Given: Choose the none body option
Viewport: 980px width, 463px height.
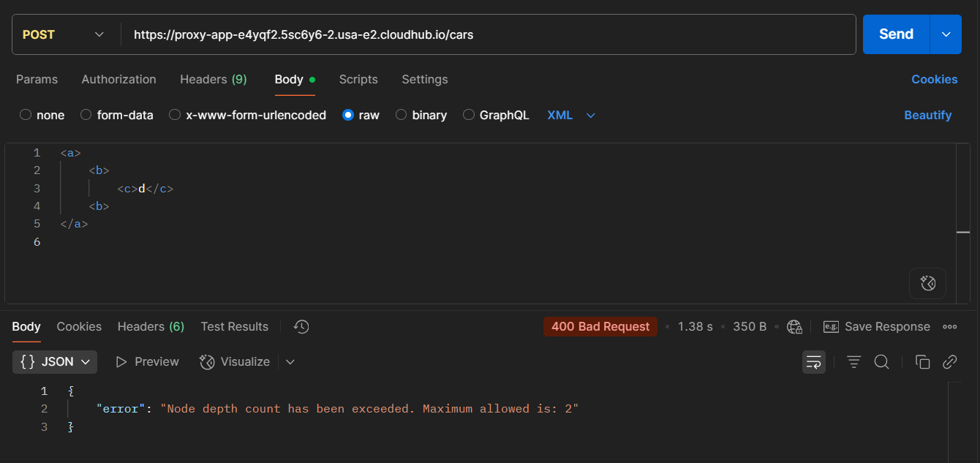Looking at the screenshot, I should [24, 115].
